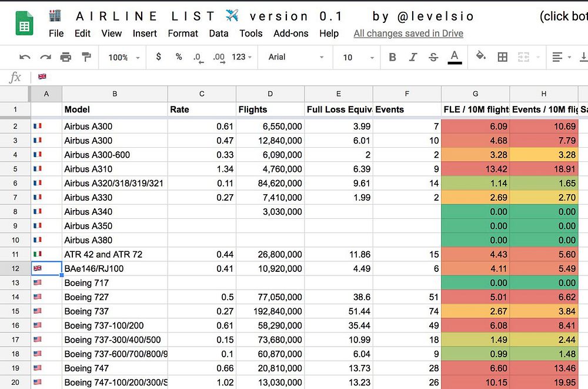Toggle Italic formatting
Screen dimensions: 588x389
(413, 57)
